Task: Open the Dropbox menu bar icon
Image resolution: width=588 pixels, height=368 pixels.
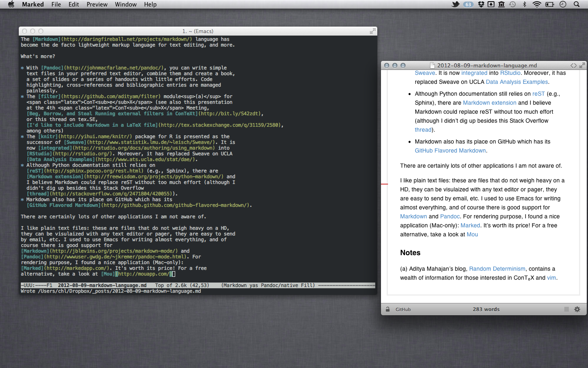Action: point(481,4)
